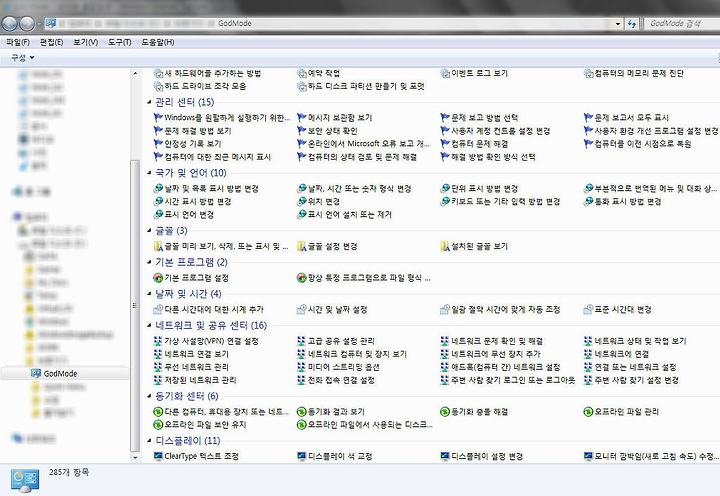Click the GodMode address bar path
The width and height of the screenshot is (720, 496).
[x=235, y=23]
